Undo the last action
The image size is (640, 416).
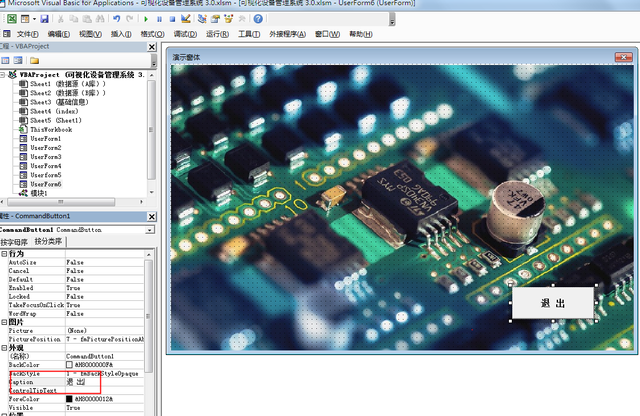(117, 19)
